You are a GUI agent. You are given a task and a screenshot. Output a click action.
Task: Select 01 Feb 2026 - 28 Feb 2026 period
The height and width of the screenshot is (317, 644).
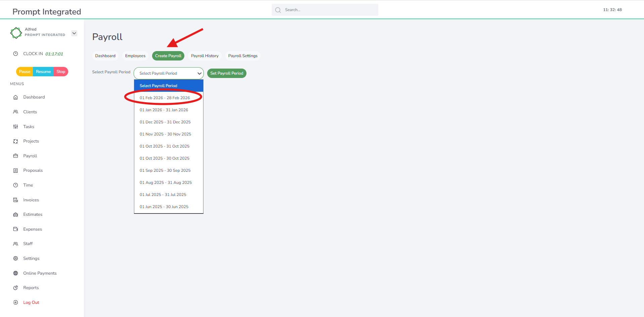click(165, 98)
